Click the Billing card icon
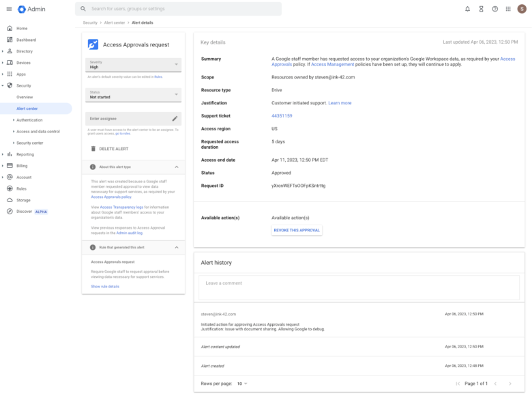 tap(10, 166)
